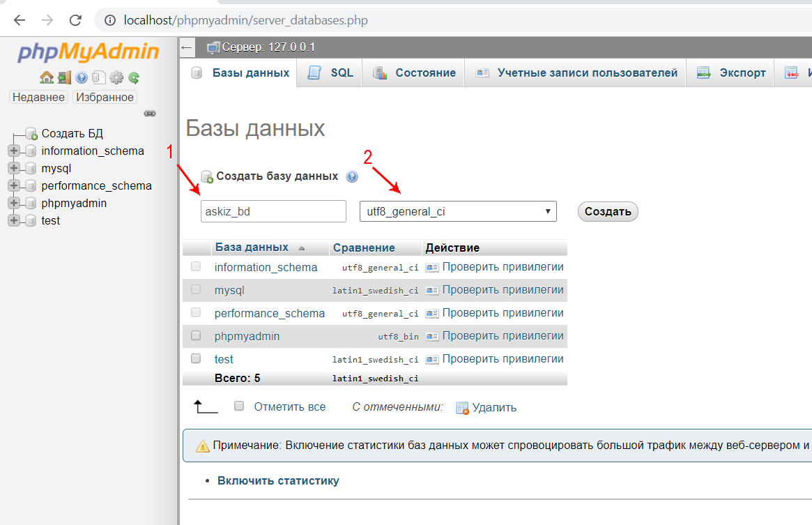Open the Экспорт tab

tap(731, 73)
